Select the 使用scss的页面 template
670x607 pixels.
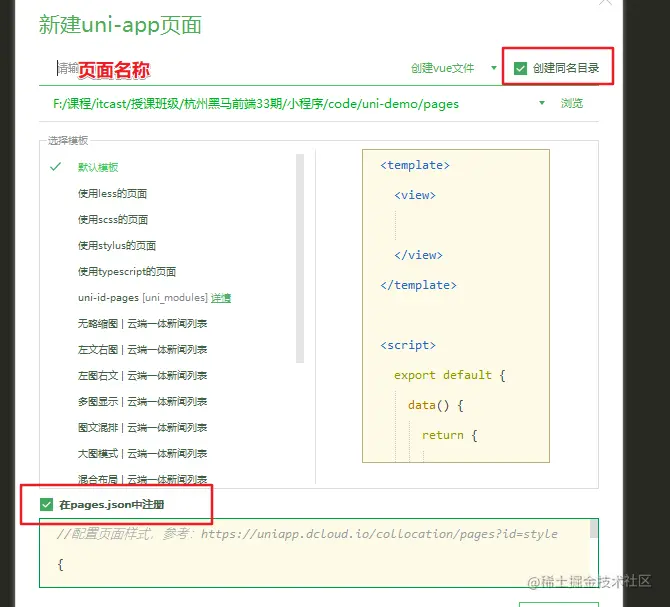click(x=113, y=220)
